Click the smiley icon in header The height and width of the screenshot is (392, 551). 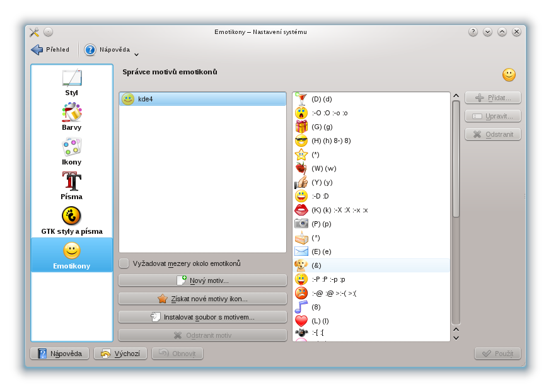[509, 74]
